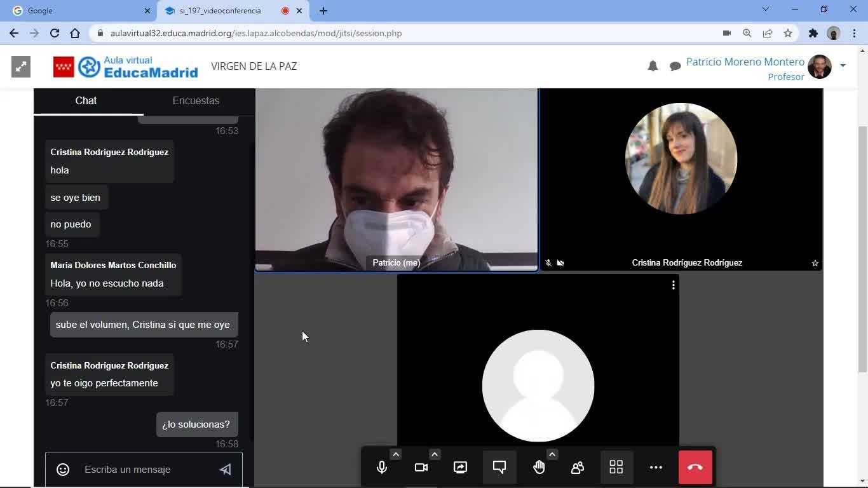Open the VIRGEN DE LA PAZ link
Image resolution: width=868 pixels, height=488 pixels.
254,66
